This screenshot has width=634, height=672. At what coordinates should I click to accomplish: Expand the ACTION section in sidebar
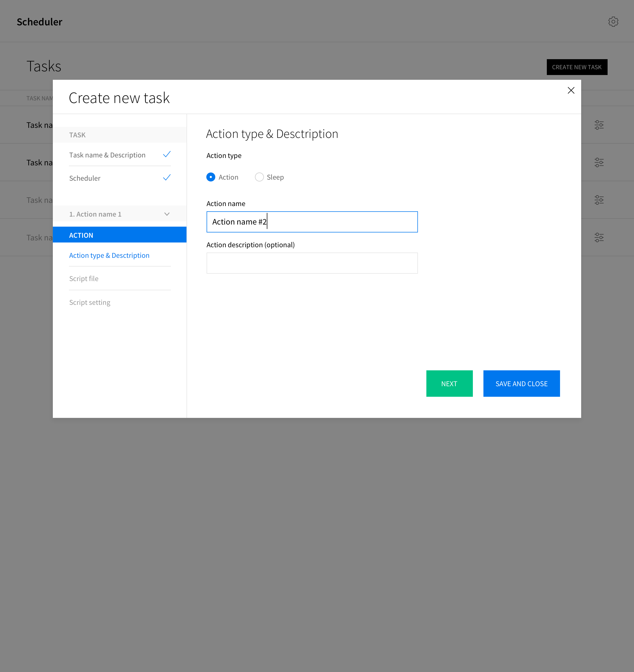[119, 235]
